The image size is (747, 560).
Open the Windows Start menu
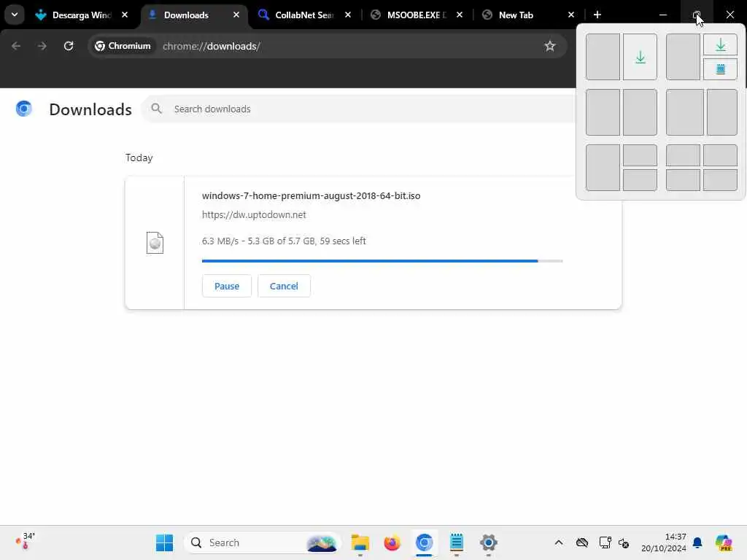(164, 542)
